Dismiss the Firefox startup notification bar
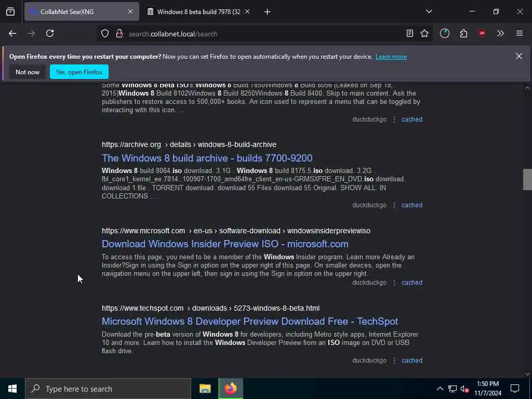Image resolution: width=532 pixels, height=399 pixels. pyautogui.click(x=519, y=56)
